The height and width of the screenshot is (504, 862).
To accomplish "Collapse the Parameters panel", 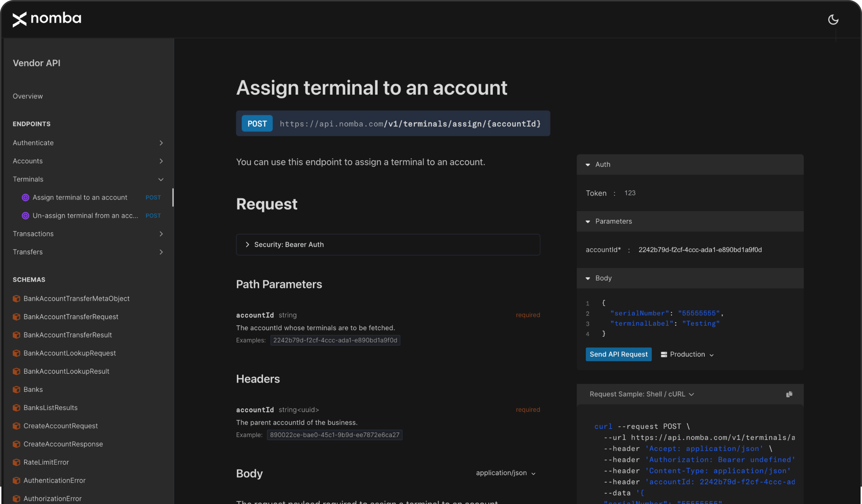I will click(x=690, y=221).
